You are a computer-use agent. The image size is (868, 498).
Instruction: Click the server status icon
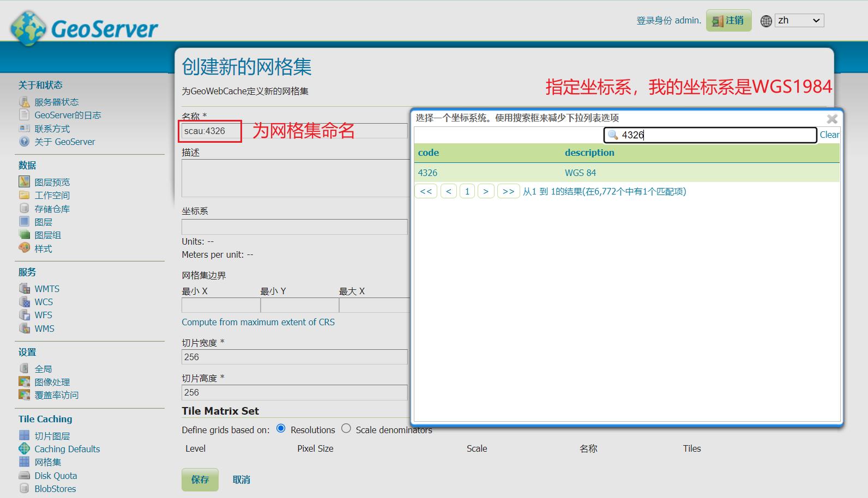25,102
